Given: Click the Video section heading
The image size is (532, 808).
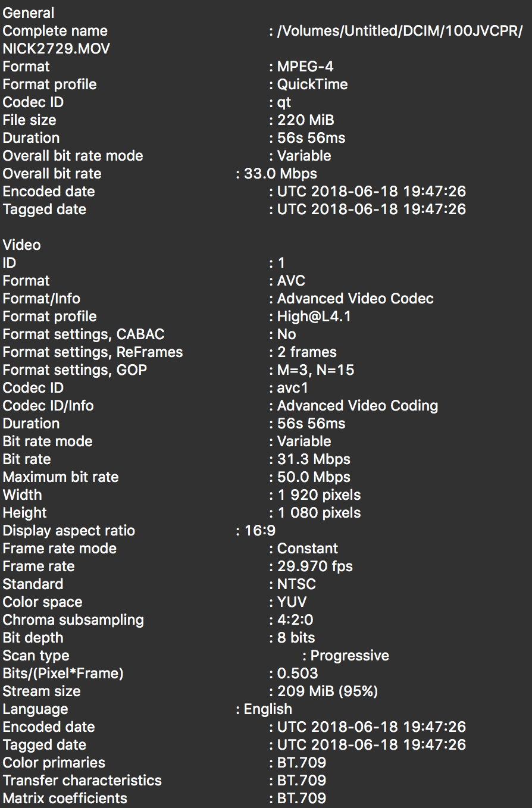Looking at the screenshot, I should (22, 245).
